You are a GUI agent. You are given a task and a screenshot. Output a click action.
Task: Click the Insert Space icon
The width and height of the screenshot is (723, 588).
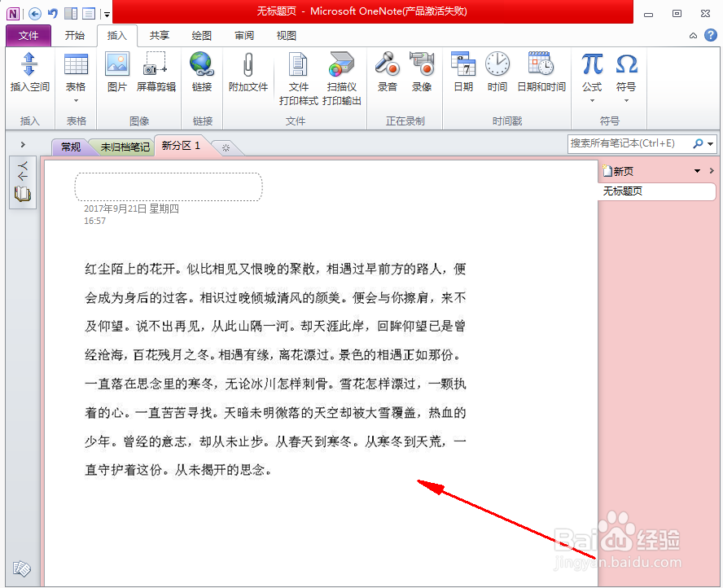coord(29,64)
